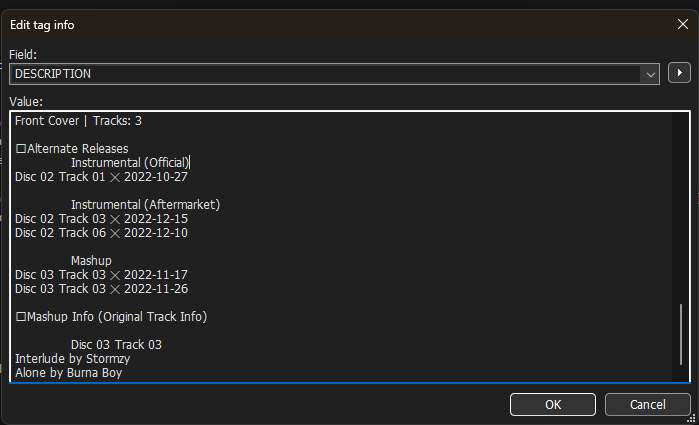Confirm changes with the OK button
Image resolution: width=699 pixels, height=425 pixels.
(x=553, y=404)
